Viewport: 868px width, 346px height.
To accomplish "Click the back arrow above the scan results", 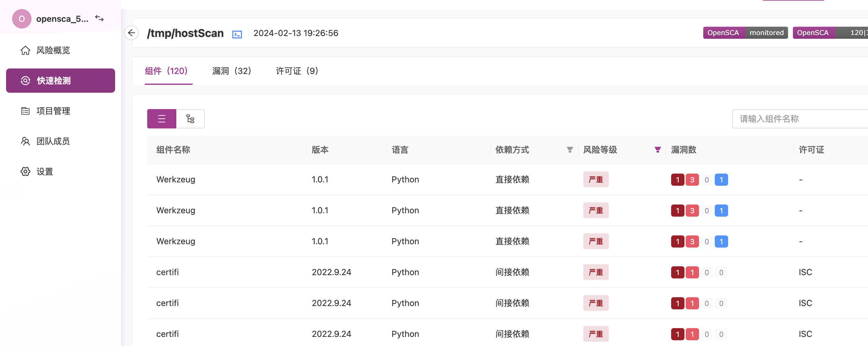I will (132, 33).
